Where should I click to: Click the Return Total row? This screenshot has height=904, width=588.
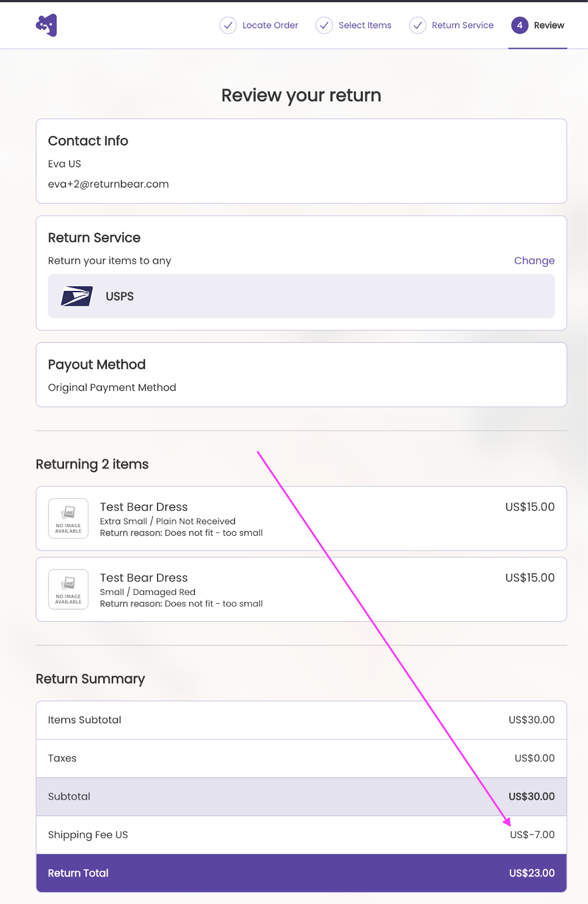click(x=301, y=873)
